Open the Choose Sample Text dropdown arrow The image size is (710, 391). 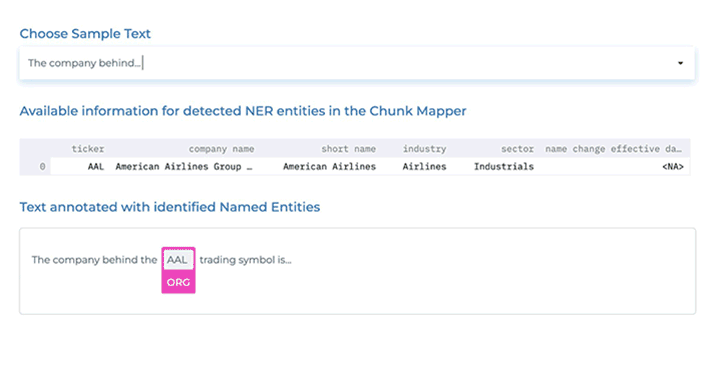tap(680, 63)
